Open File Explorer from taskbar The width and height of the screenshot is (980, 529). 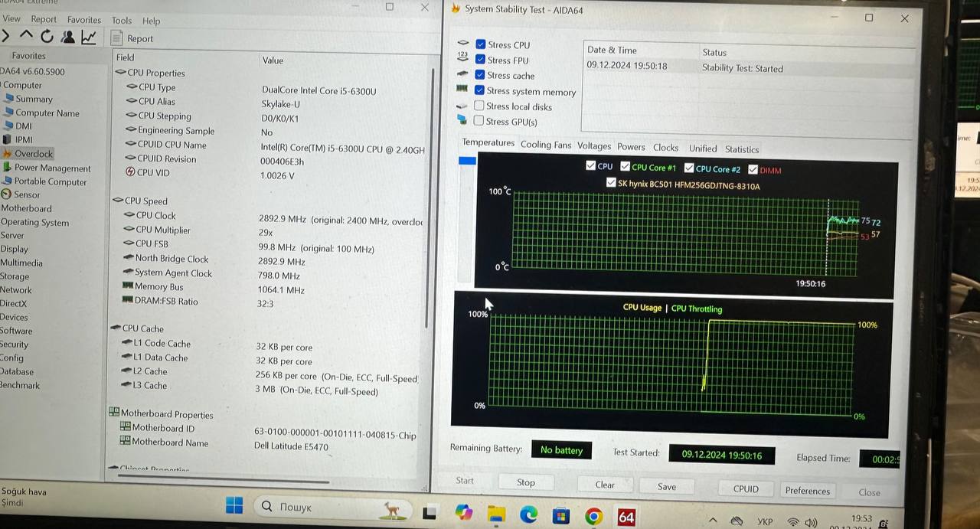tap(497, 514)
